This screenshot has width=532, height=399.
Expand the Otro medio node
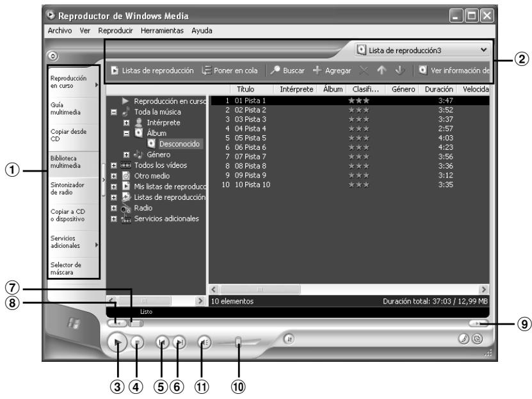pos(114,176)
